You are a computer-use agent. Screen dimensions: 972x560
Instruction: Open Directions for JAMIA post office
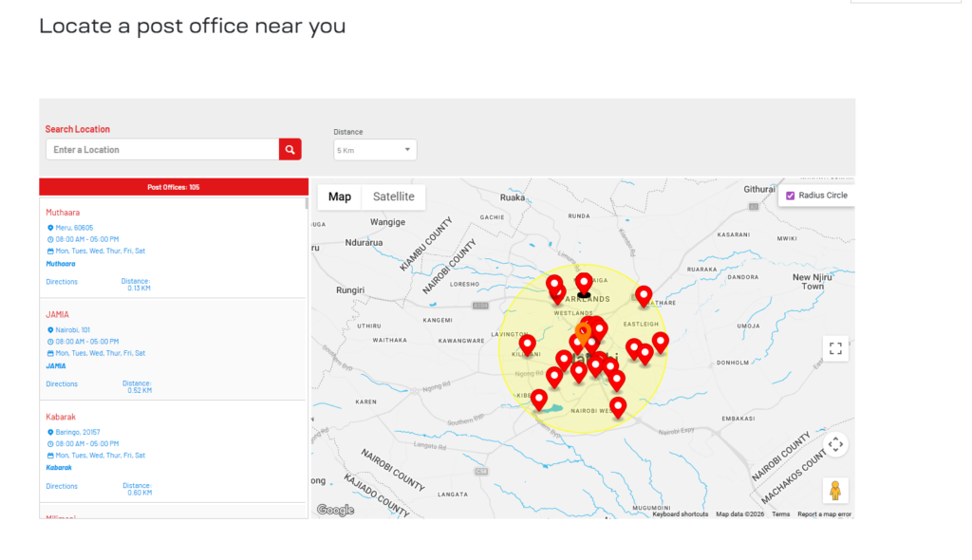(x=62, y=384)
